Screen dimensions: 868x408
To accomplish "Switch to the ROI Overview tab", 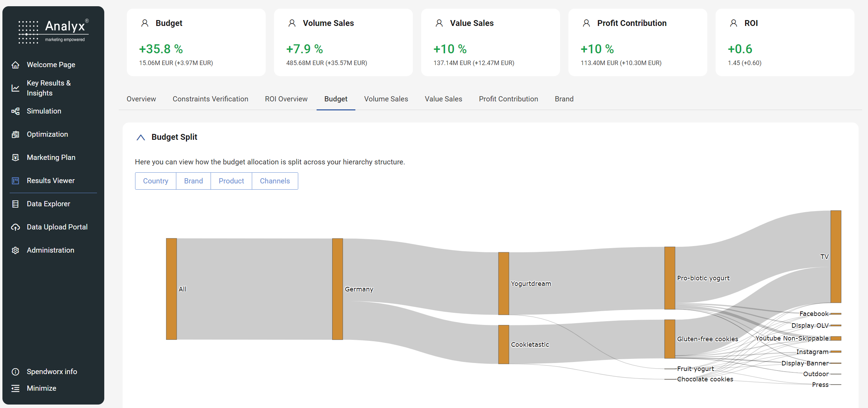I will point(286,99).
